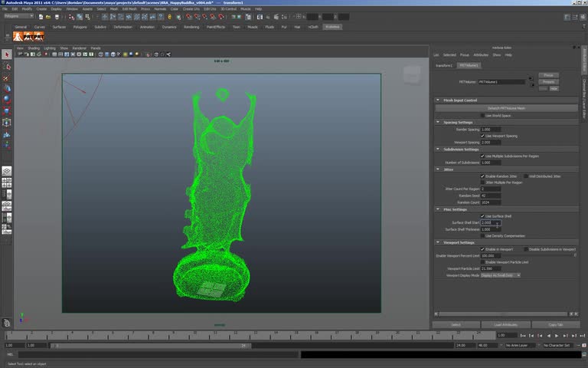Activate the Lasso select tool

[x=7, y=67]
